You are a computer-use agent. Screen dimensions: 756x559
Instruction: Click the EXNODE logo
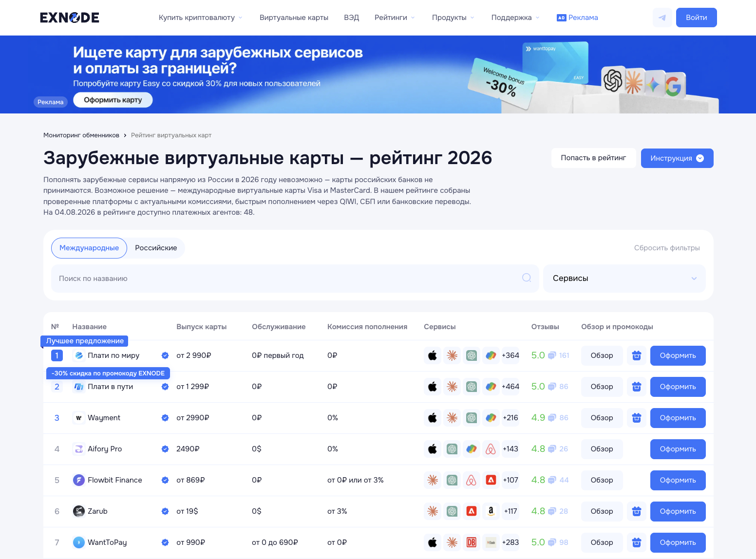click(70, 18)
